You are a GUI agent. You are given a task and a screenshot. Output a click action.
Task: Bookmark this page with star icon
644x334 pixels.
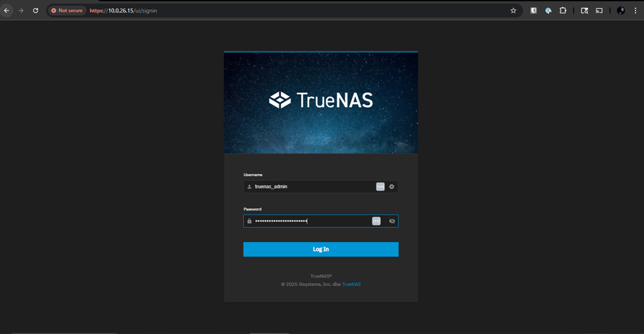[513, 11]
